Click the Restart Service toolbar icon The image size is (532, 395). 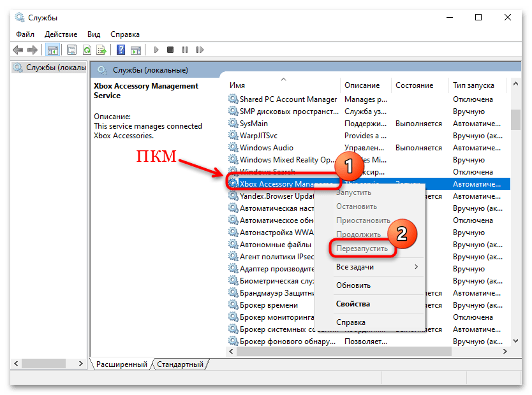click(x=200, y=50)
